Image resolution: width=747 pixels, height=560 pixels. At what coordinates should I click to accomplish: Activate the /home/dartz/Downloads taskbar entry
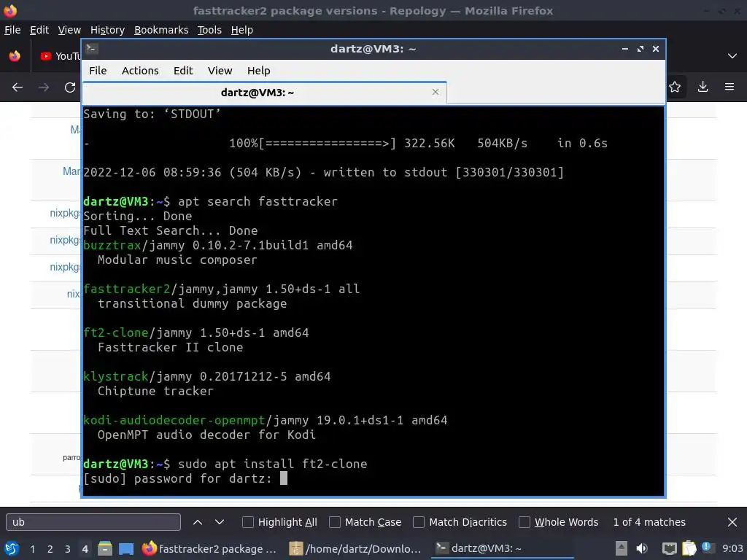(356, 548)
